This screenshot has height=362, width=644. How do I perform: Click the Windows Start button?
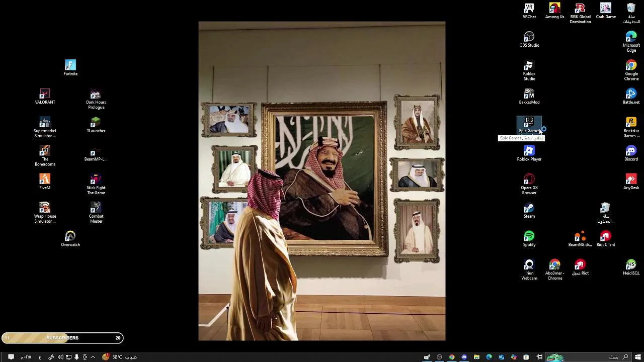tap(638, 357)
